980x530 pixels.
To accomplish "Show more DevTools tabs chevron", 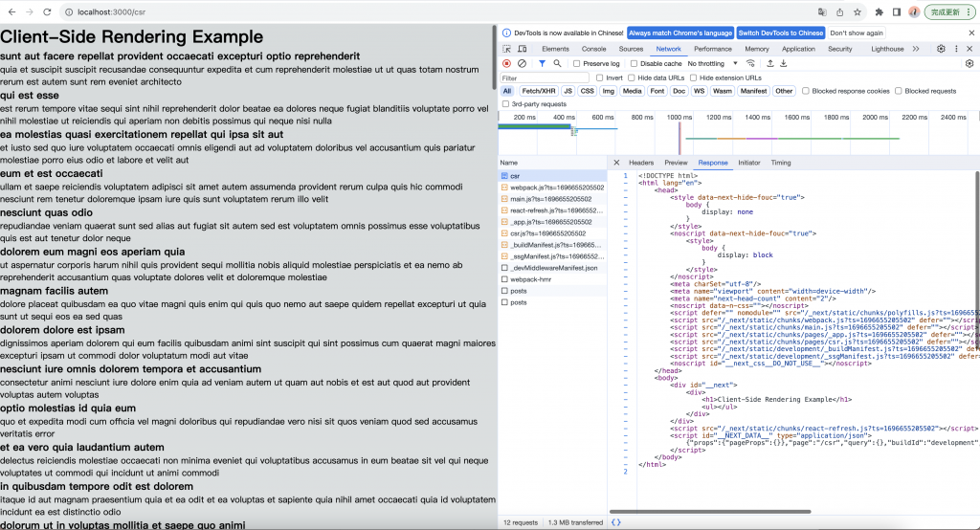I will (916, 49).
